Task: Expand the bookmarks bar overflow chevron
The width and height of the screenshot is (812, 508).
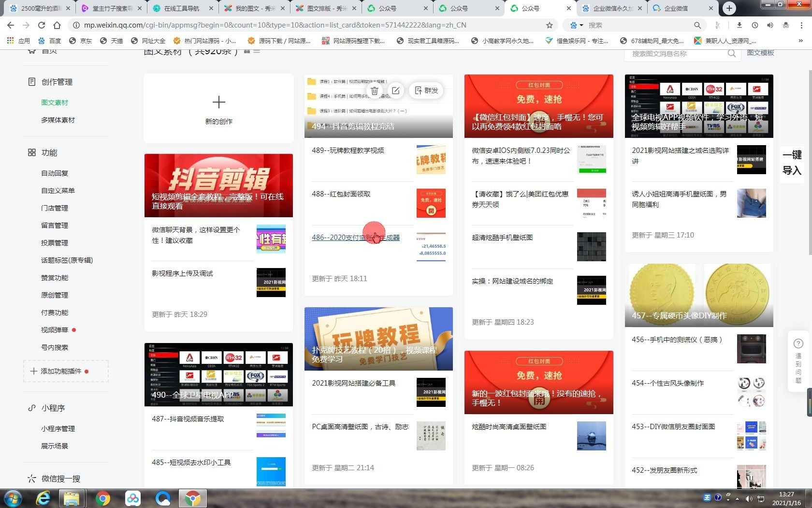Action: point(800,41)
